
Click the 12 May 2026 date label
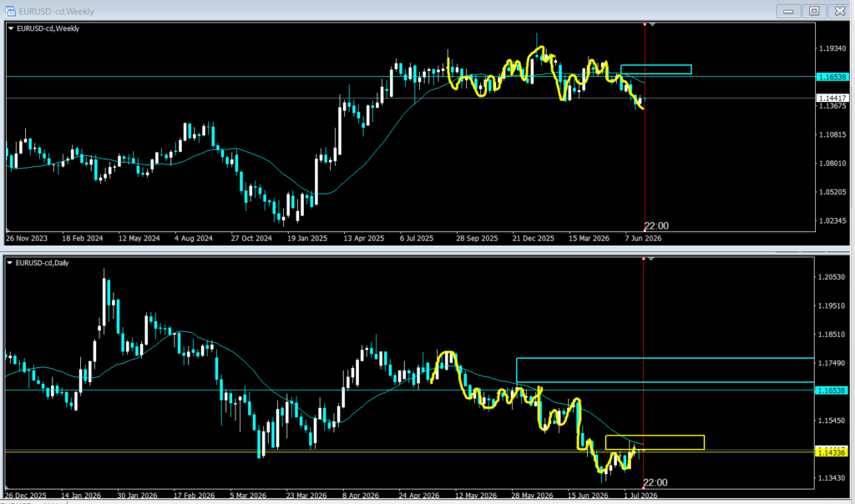tap(476, 496)
